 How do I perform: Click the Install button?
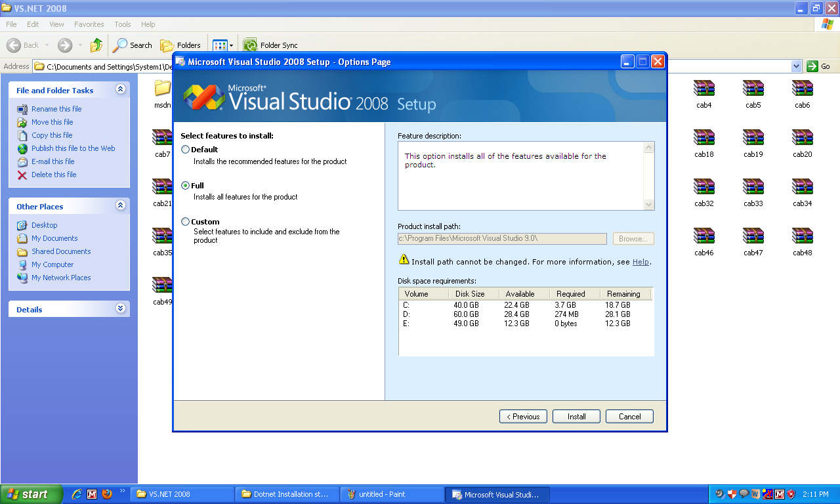point(576,416)
